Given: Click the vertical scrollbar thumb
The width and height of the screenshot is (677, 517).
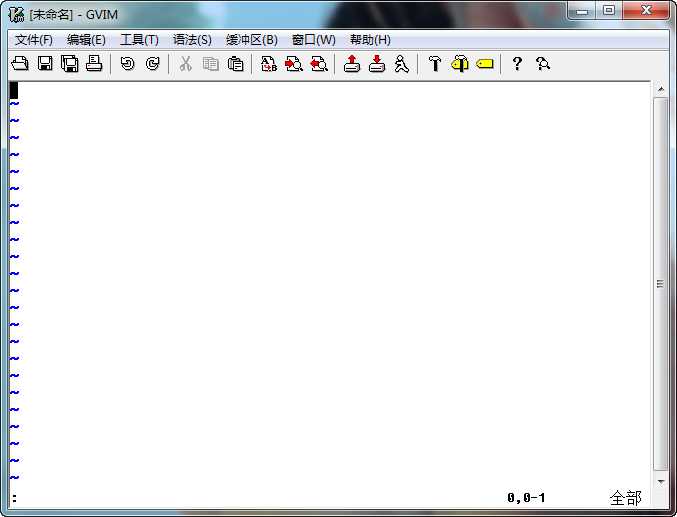Looking at the screenshot, I should [660, 284].
